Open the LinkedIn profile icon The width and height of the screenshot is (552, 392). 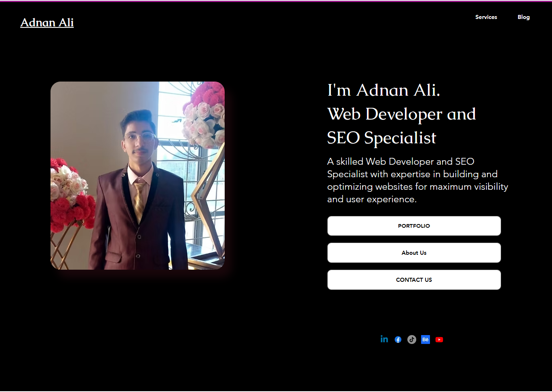point(384,340)
